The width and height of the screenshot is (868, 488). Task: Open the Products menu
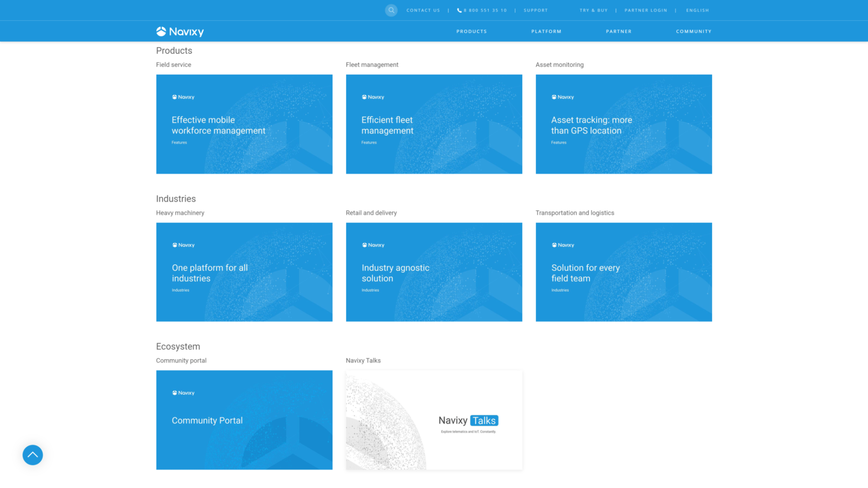click(472, 32)
